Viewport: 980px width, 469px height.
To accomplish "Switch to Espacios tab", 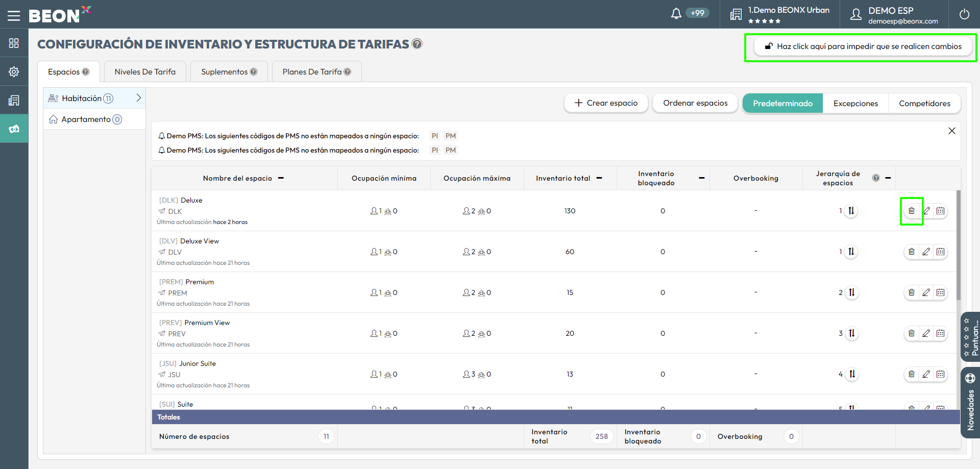I will point(68,72).
